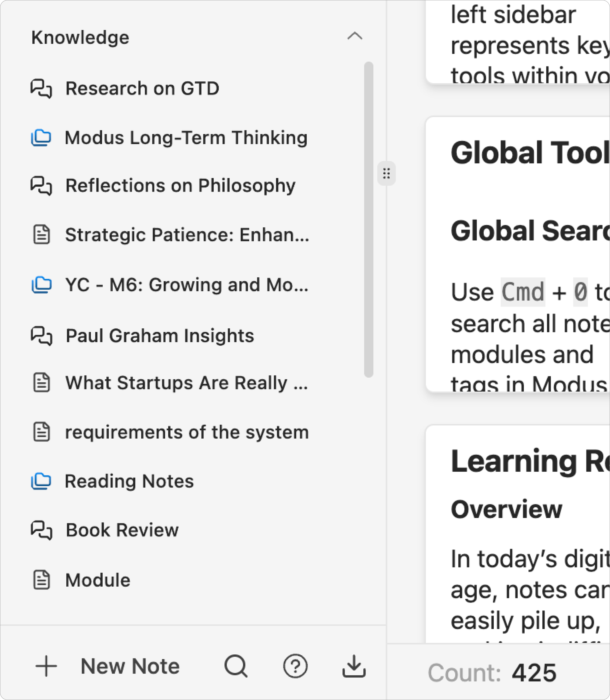This screenshot has width=610, height=700.
Task: Open the What Startups Are Really ... note
Action: point(187,383)
